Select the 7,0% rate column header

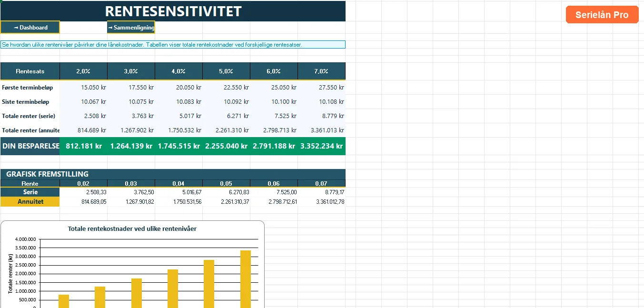click(321, 71)
